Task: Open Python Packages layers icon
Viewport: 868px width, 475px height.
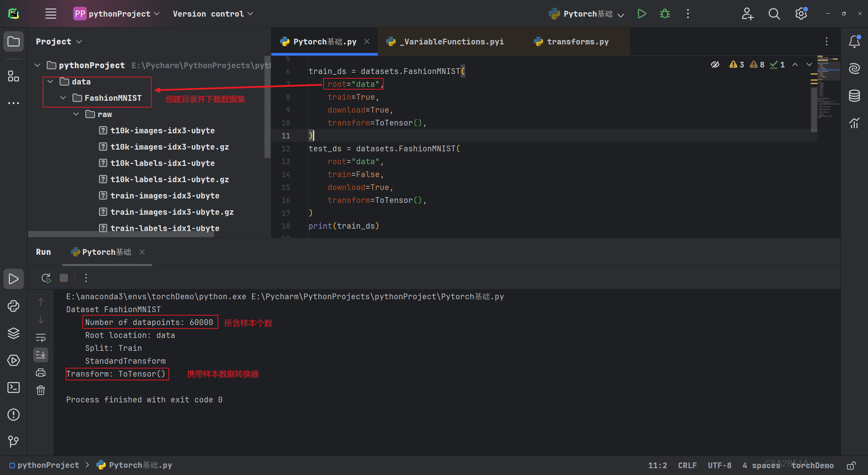Action: coord(14,333)
